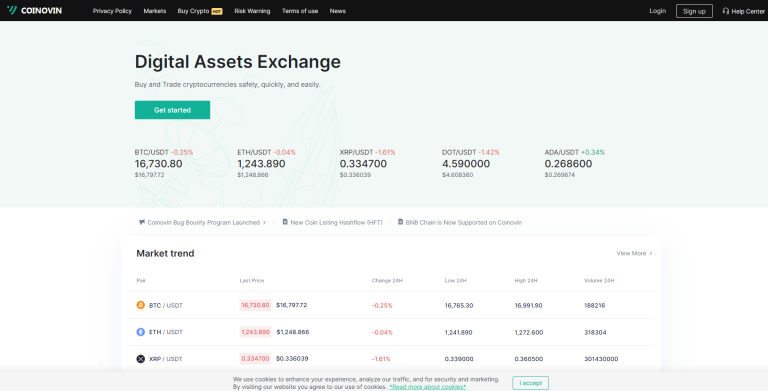
Task: Click the Low 24H column header
Action: [456, 281]
